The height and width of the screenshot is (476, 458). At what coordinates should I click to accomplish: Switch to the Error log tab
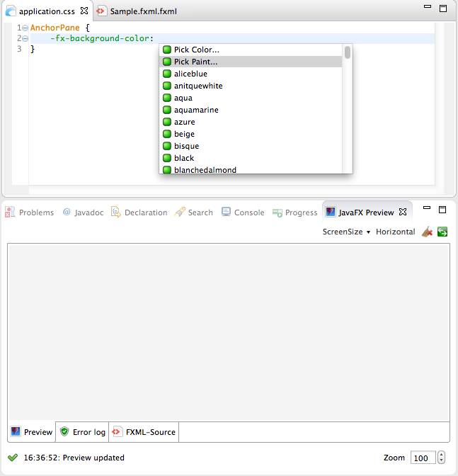[x=83, y=432]
